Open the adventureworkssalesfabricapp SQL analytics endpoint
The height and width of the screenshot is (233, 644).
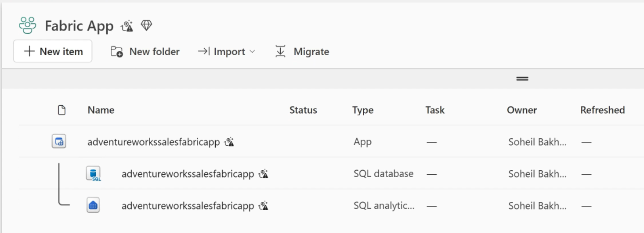click(188, 205)
